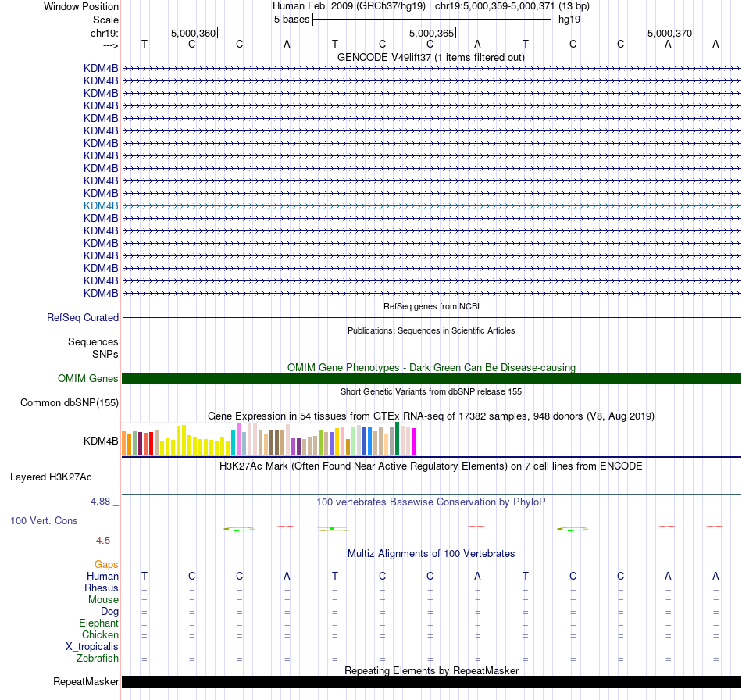
Task: Click the GTEx tissue expression bar chart
Action: click(269, 439)
